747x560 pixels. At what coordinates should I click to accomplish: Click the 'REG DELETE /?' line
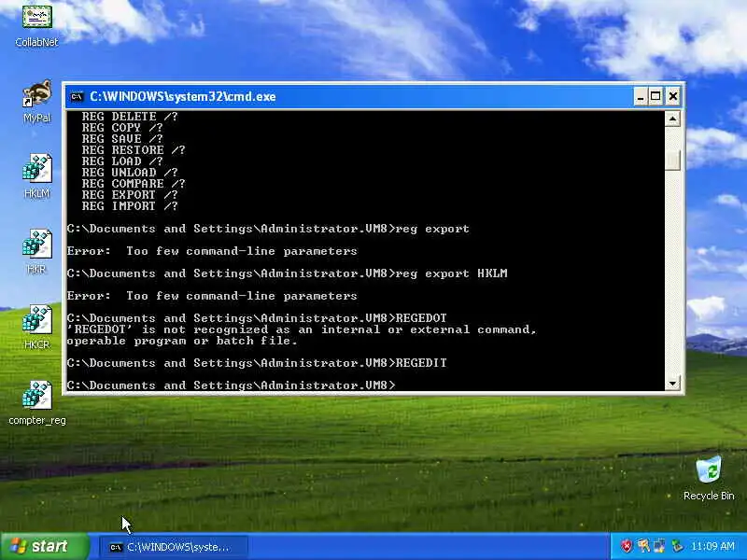130,117
